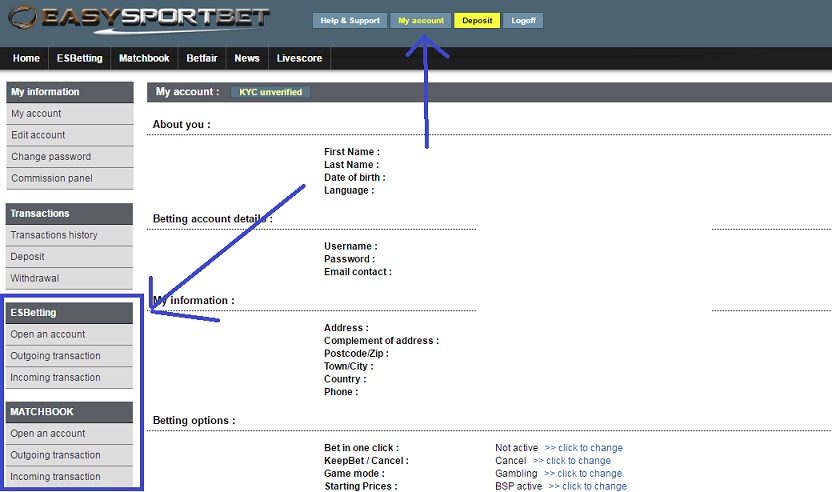
Task: View MATCHBOOK Outgoing transaction
Action: [69, 455]
